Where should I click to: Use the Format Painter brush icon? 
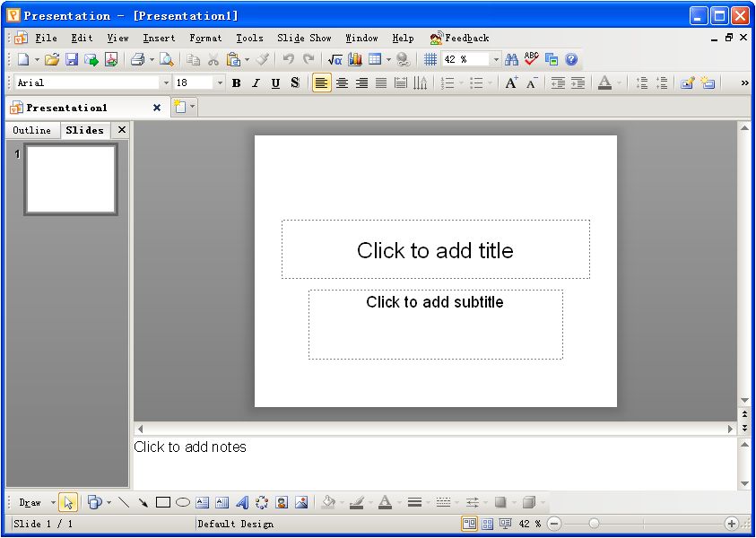pos(262,59)
